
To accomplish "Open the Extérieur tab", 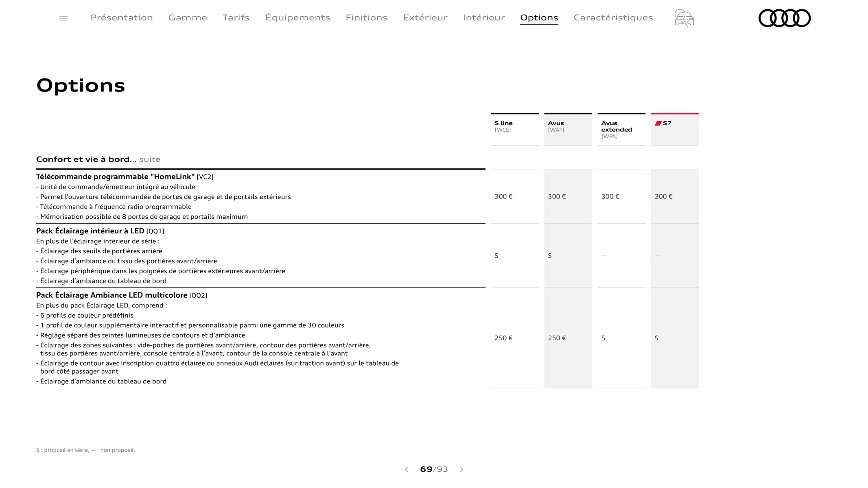I will (425, 17).
